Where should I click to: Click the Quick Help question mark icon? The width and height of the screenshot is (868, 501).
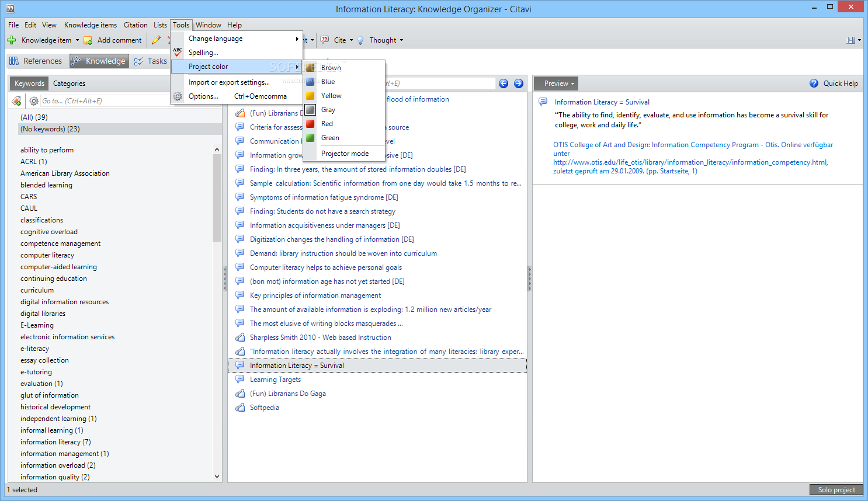[x=814, y=83]
